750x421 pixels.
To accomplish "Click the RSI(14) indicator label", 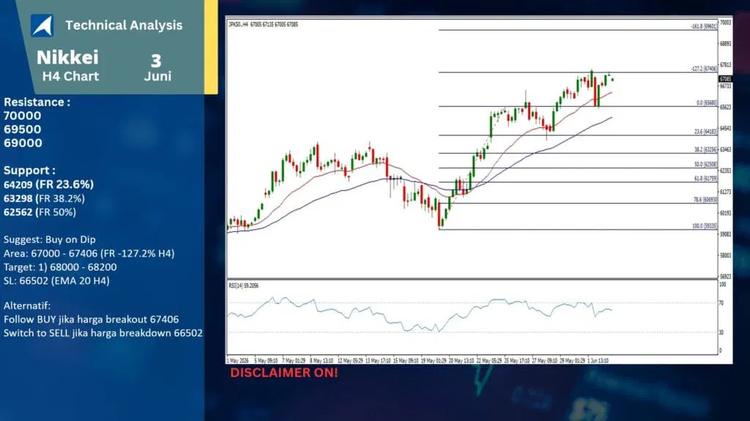I will pyautogui.click(x=243, y=286).
